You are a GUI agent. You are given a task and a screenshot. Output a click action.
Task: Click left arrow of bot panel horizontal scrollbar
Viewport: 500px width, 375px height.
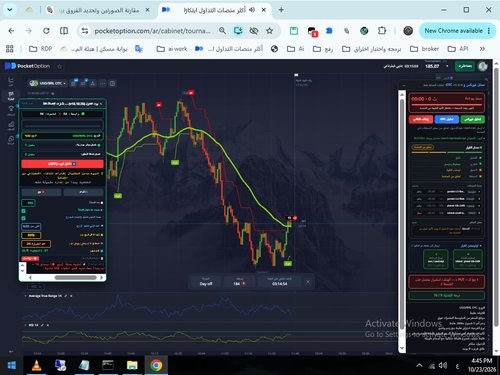tap(30, 277)
